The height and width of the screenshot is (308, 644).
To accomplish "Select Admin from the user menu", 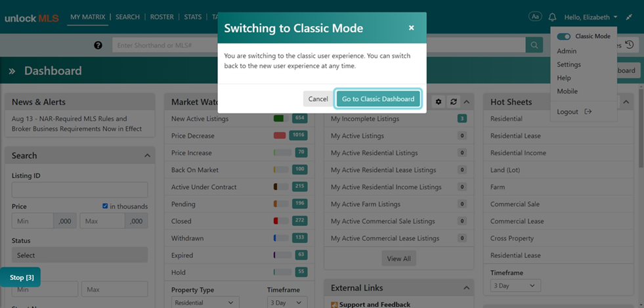I will [x=567, y=51].
